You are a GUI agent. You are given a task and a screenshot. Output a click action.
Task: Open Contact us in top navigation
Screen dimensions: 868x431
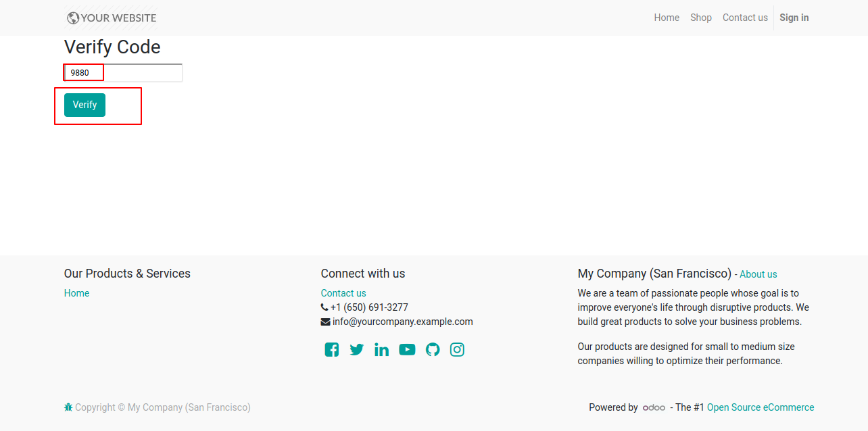[745, 18]
